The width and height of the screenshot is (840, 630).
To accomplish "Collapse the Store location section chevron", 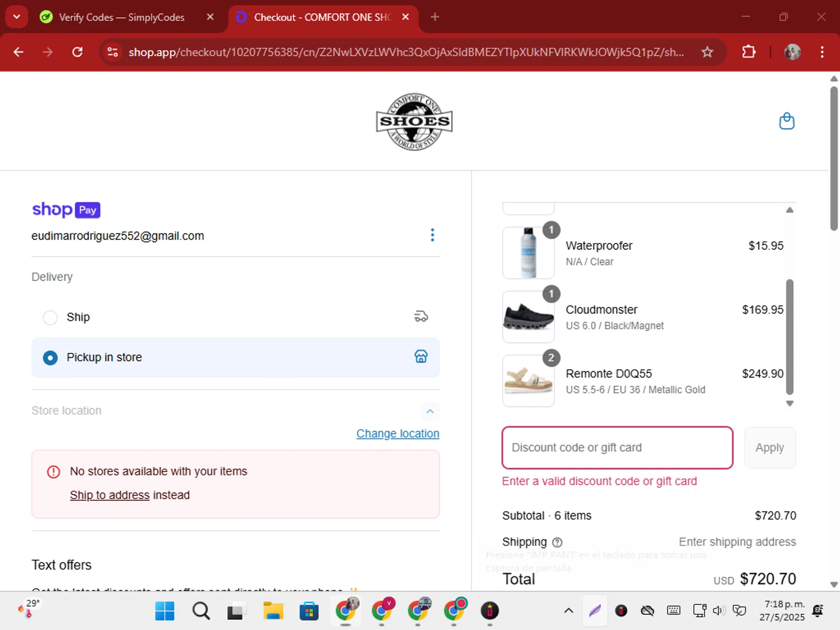I will point(430,411).
